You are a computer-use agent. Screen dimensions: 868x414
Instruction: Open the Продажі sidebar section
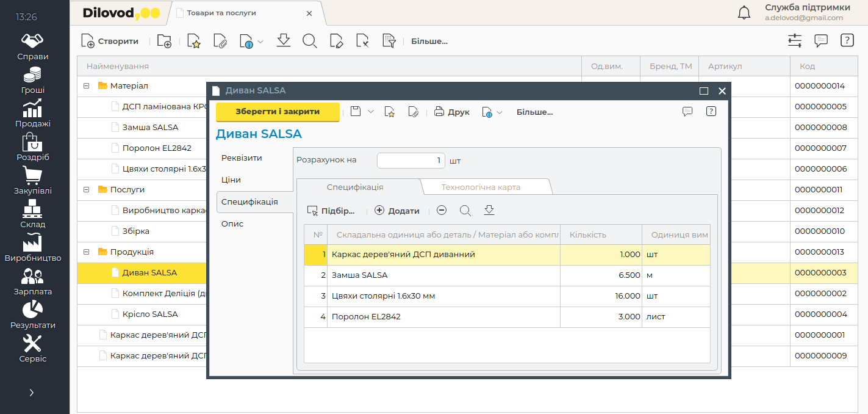[33, 114]
